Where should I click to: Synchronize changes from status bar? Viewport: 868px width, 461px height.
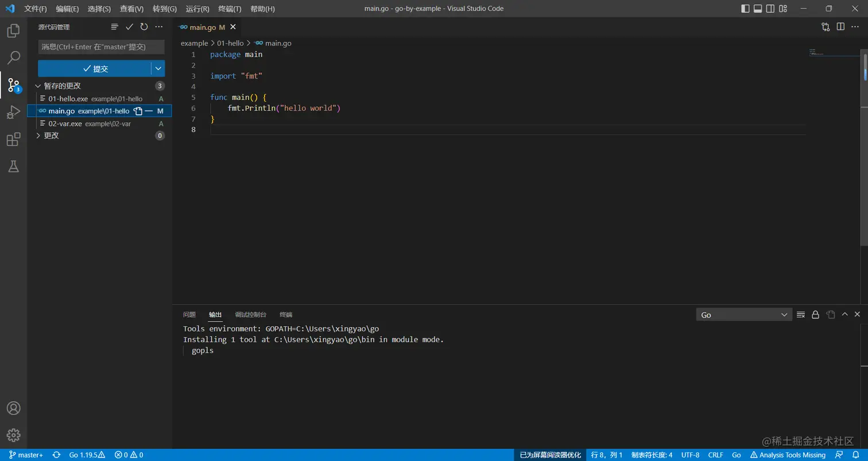click(x=56, y=455)
